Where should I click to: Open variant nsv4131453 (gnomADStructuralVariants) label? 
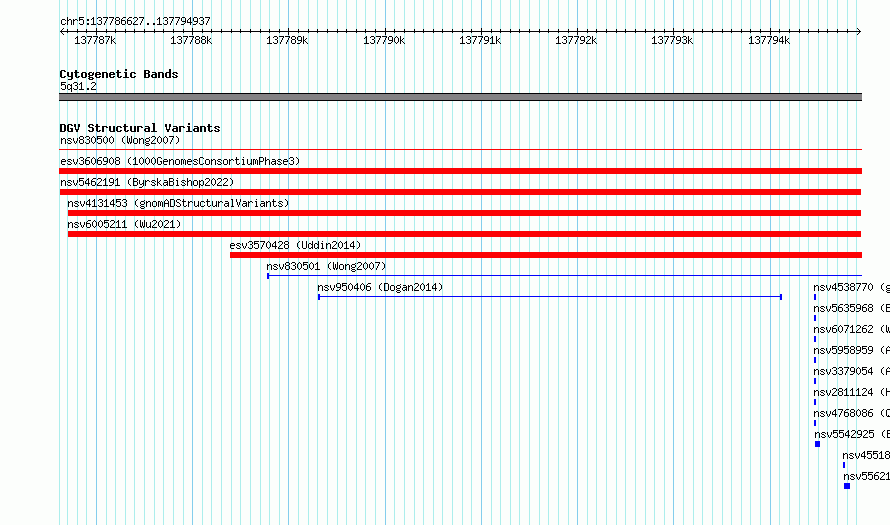[178, 203]
